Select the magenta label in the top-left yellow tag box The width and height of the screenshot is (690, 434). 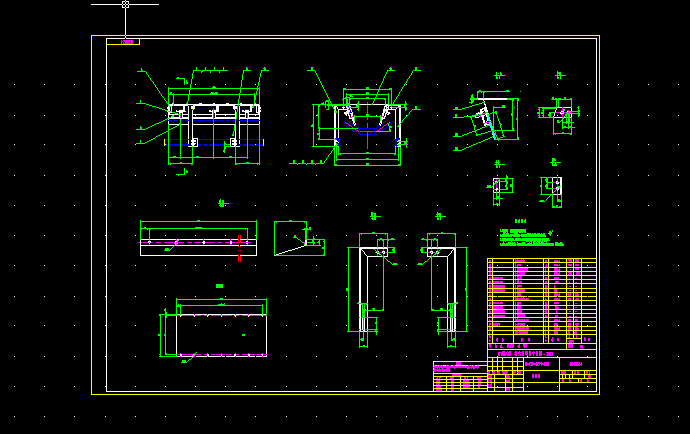[x=127, y=42]
